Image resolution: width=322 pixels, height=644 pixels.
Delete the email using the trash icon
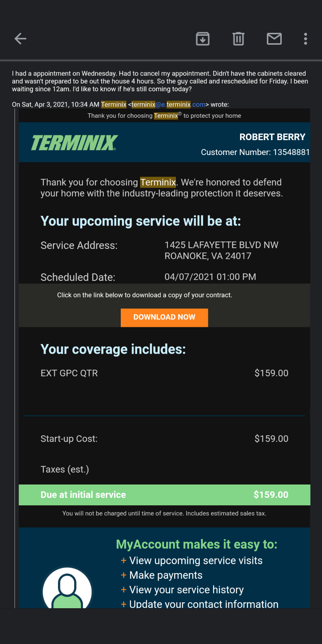[239, 39]
